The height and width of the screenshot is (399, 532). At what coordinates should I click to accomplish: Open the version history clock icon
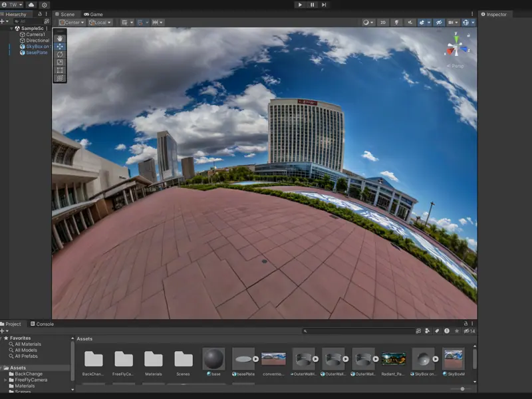pos(44,5)
